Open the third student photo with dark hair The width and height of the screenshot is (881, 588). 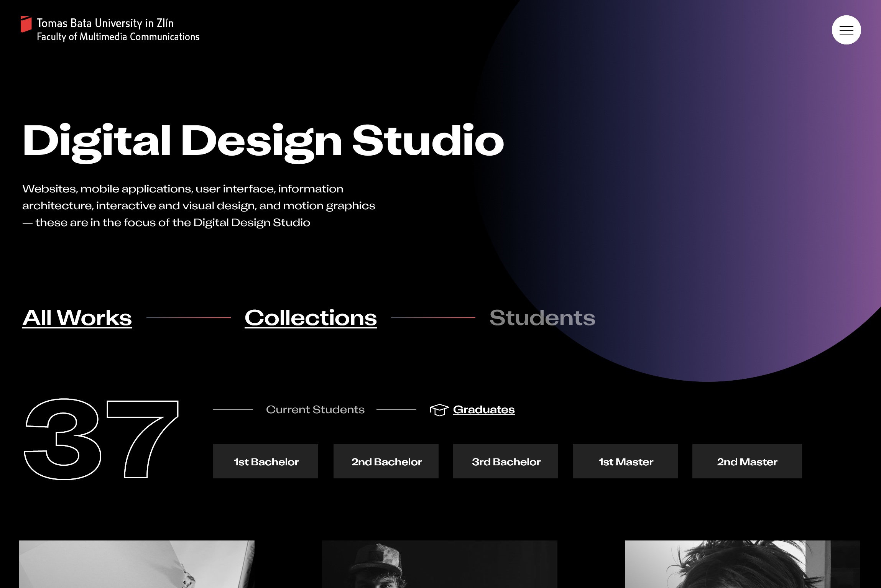click(x=742, y=564)
